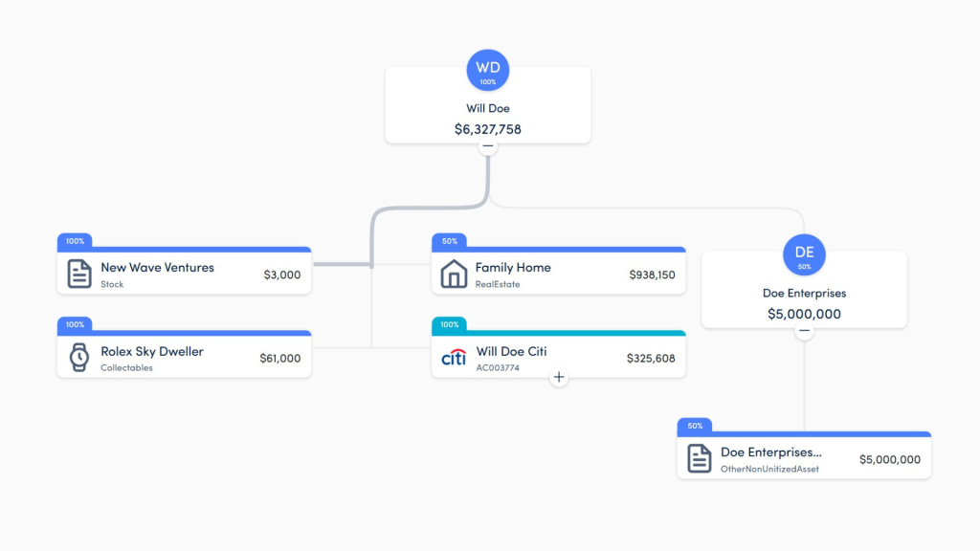Screen dimensions: 980x551
Task: Click the New Wave Ventures document icon
Action: [x=79, y=275]
